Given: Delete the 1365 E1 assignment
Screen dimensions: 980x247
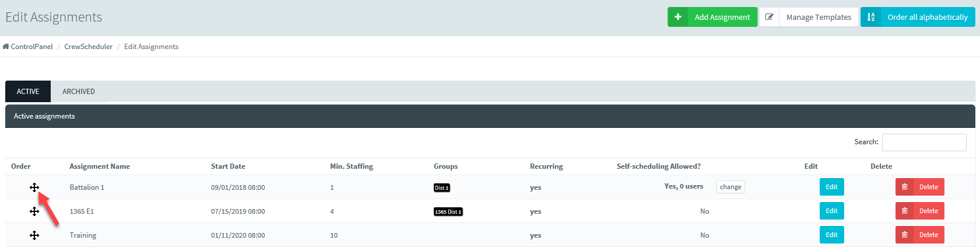Looking at the screenshot, I should pos(920,211).
